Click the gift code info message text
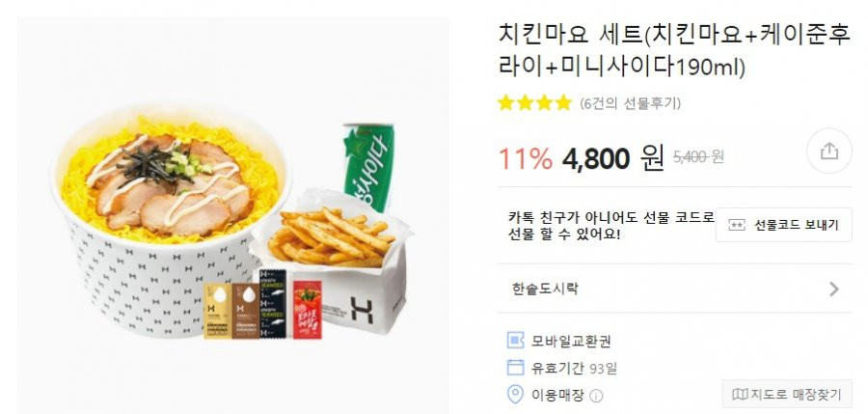The image size is (868, 414). tap(611, 225)
